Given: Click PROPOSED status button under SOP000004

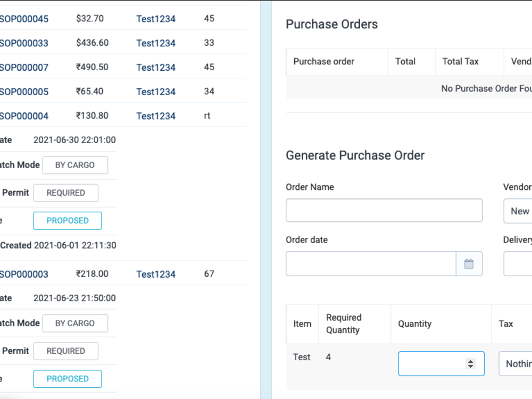Looking at the screenshot, I should coord(68,221).
